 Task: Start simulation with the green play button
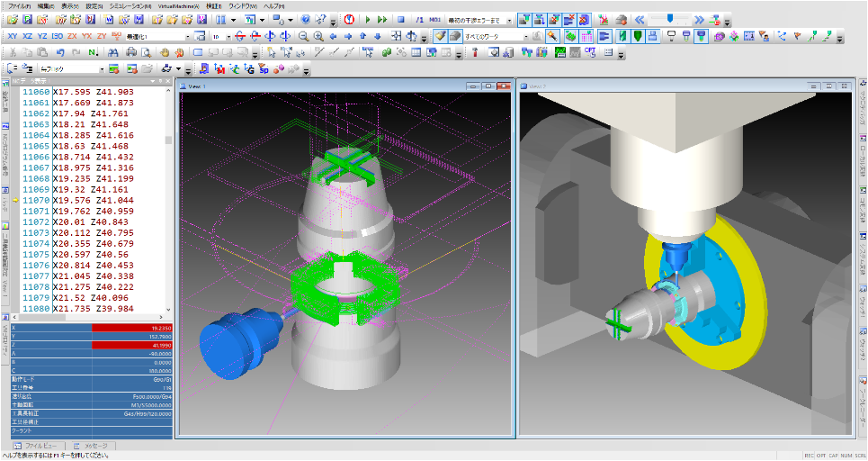pos(368,20)
